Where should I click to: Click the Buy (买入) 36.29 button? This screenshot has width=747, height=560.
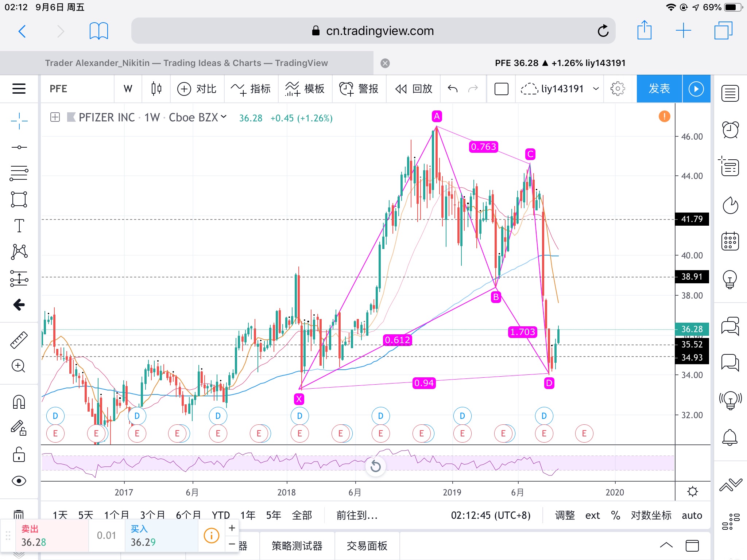[161, 536]
